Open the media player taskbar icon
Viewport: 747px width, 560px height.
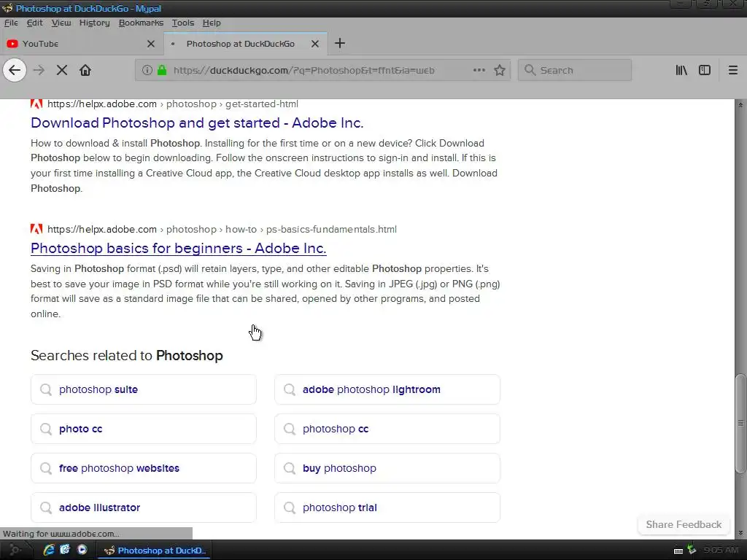point(82,550)
